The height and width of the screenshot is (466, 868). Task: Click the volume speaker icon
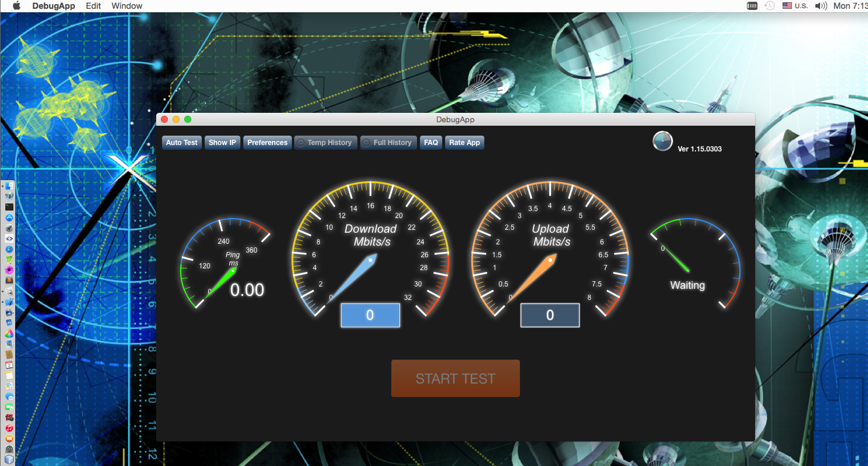[821, 6]
